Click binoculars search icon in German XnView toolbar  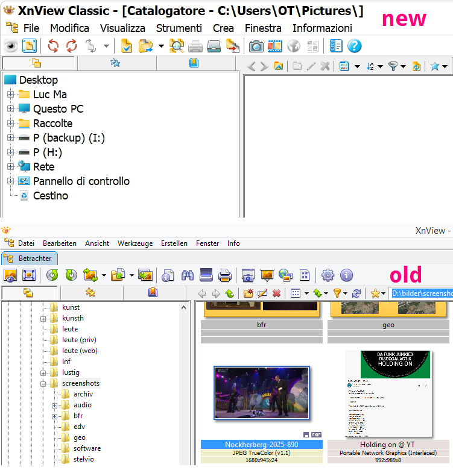click(x=188, y=275)
